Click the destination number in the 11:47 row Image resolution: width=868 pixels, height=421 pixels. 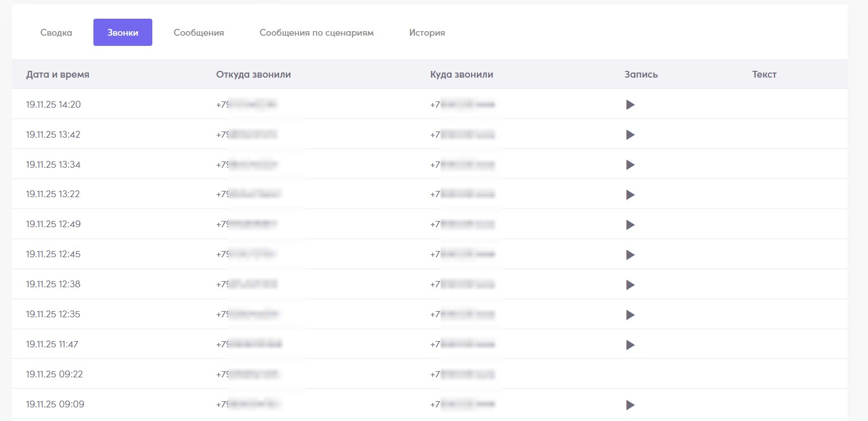pos(463,344)
